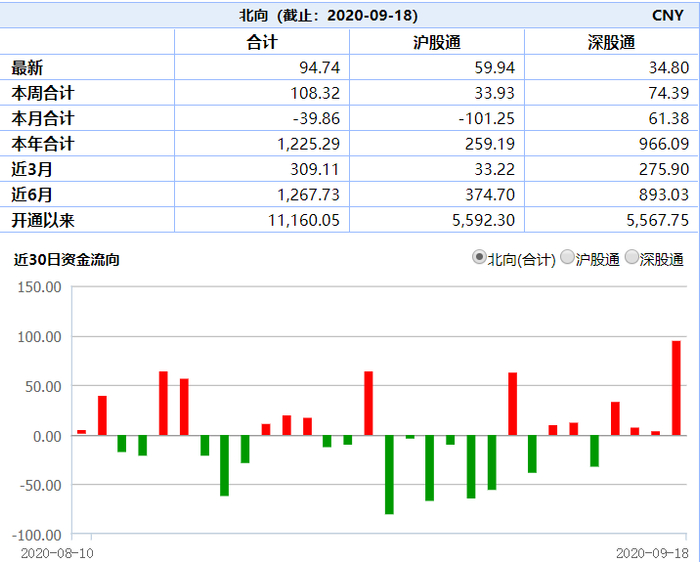
Task: Click the 近6月 total value 1,267.73
Action: pos(308,195)
